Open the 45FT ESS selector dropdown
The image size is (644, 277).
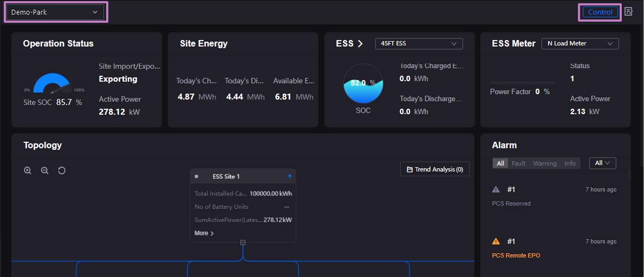coord(419,44)
